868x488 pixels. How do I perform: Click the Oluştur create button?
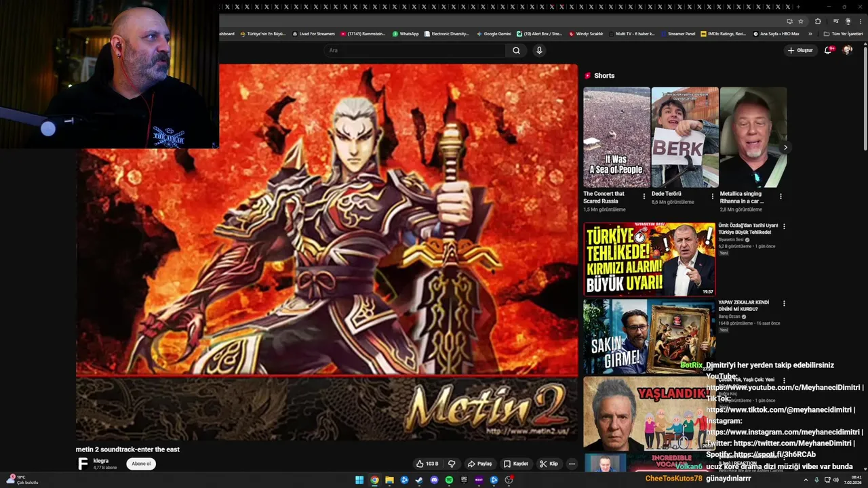tap(800, 50)
